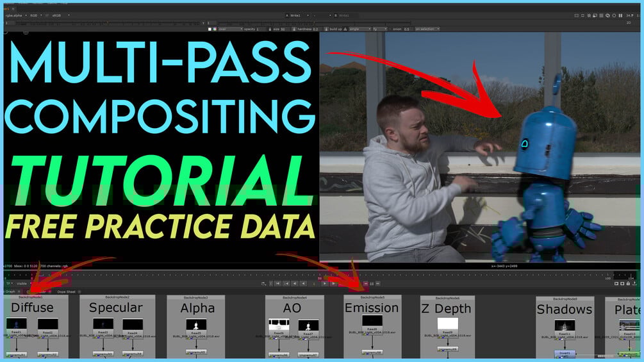This screenshot has width=644, height=362.
Task: Open the RGB channel display dropdown
Action: (36, 15)
